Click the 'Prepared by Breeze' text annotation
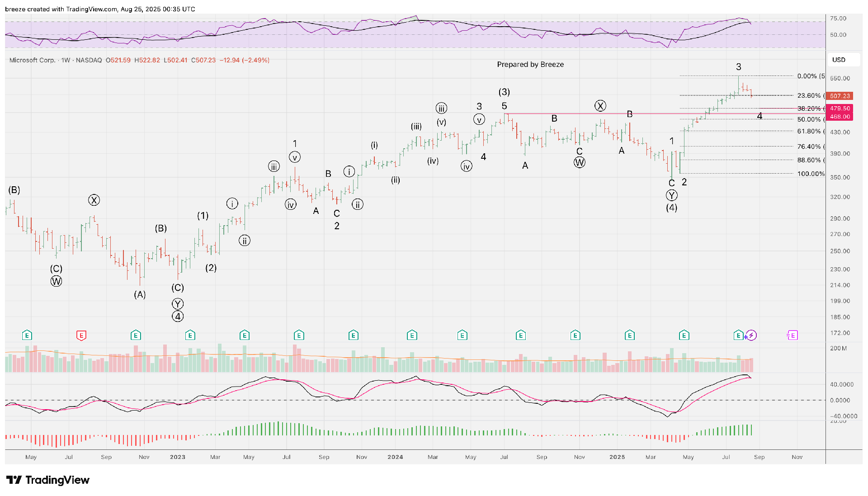Image resolution: width=868 pixels, height=496 pixels. pos(530,64)
